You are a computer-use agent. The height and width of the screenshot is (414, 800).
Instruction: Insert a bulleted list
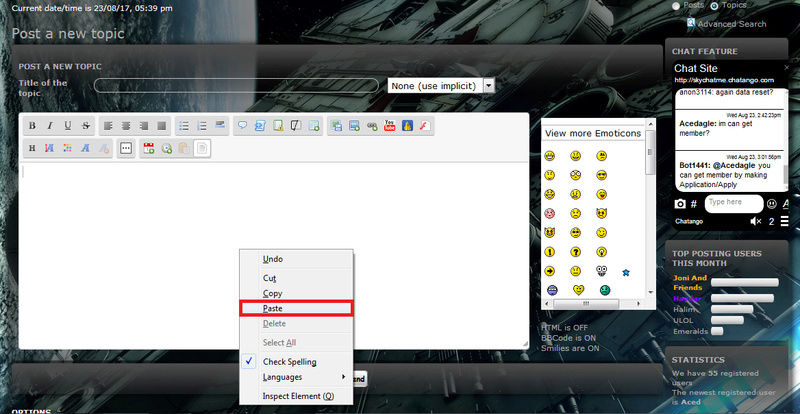click(184, 126)
